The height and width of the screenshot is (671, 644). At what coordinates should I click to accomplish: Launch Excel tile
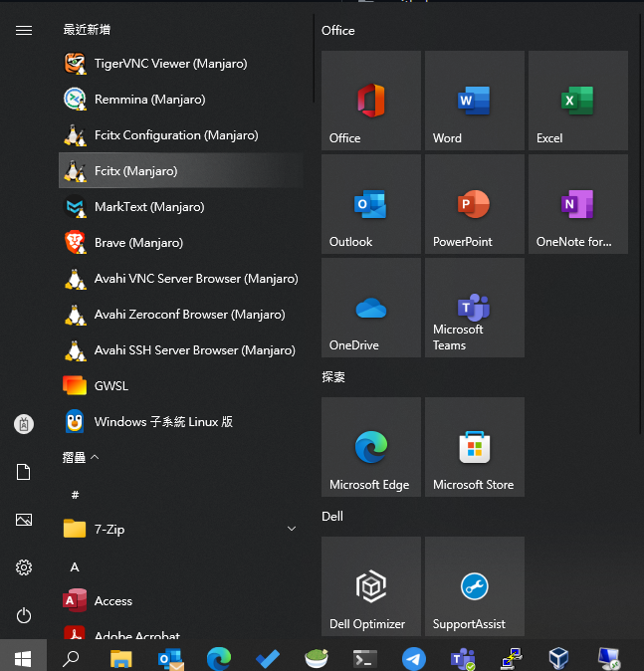click(x=578, y=101)
